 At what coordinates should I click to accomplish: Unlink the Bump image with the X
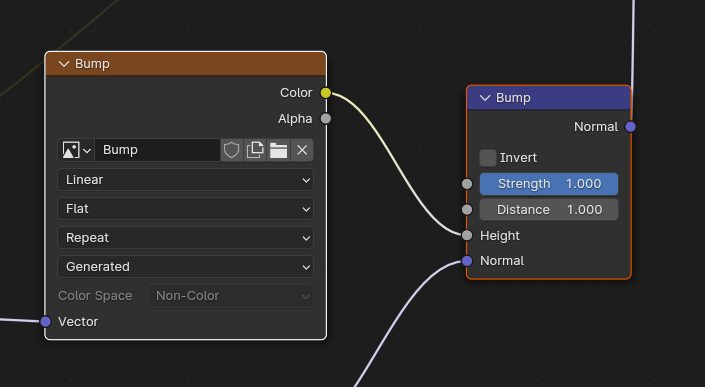point(302,150)
